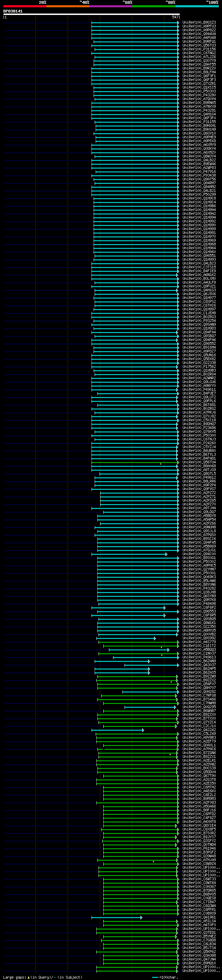The height and width of the screenshot is (980, 222).
Task: Select the UniRef100_C6WT33 label
Action: [199, 879]
